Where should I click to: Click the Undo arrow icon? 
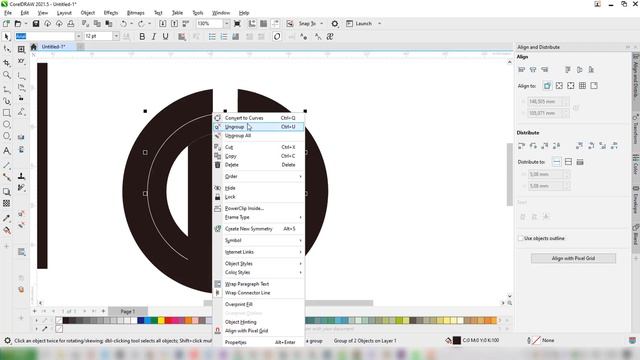click(123, 24)
